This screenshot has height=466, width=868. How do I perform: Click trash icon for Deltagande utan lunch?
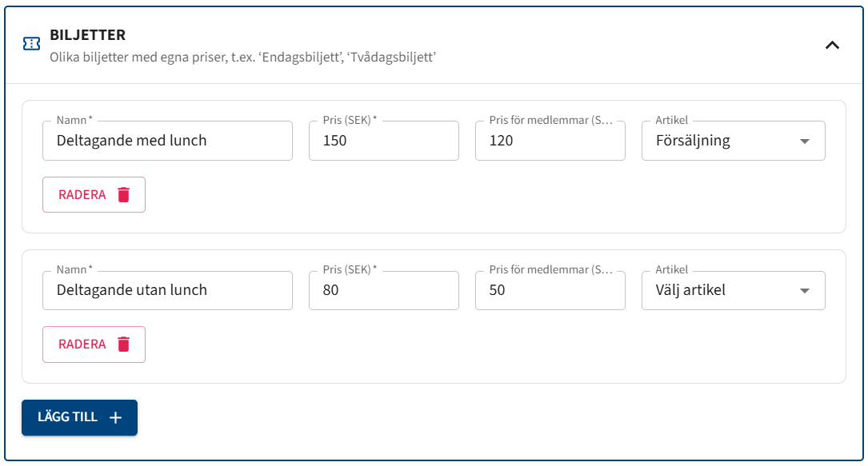click(123, 345)
